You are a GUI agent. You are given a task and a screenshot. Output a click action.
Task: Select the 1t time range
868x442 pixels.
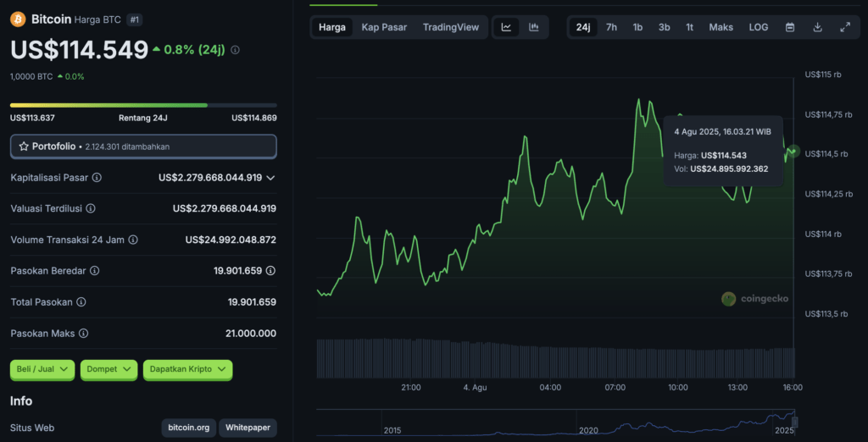pyautogui.click(x=690, y=27)
